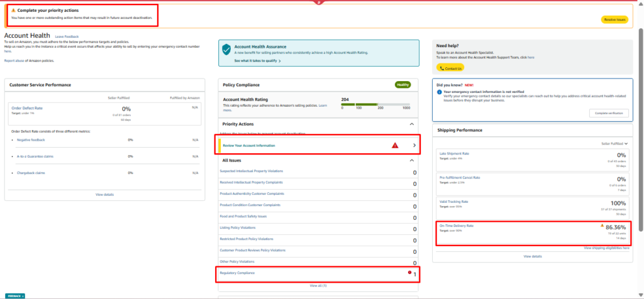
Task: Close the FEEDBACK tab with its X
Action: click(x=23, y=296)
